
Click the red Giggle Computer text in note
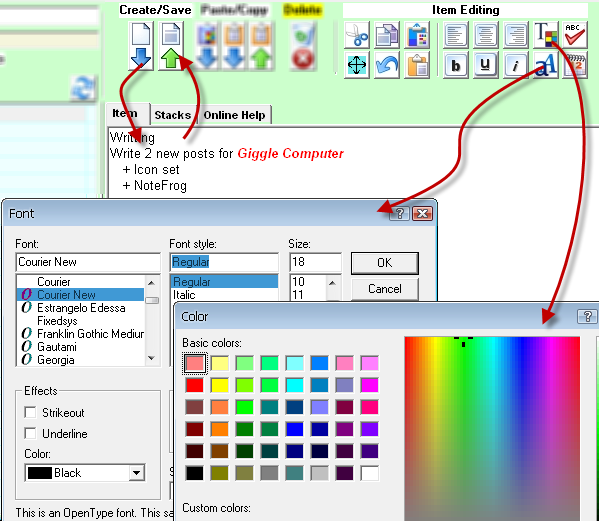290,154
